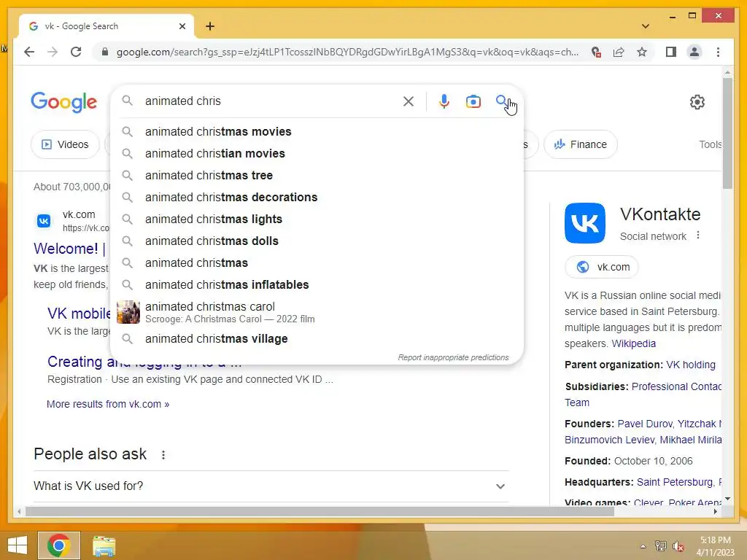
Task: View site information padlock icon
Action: (105, 52)
